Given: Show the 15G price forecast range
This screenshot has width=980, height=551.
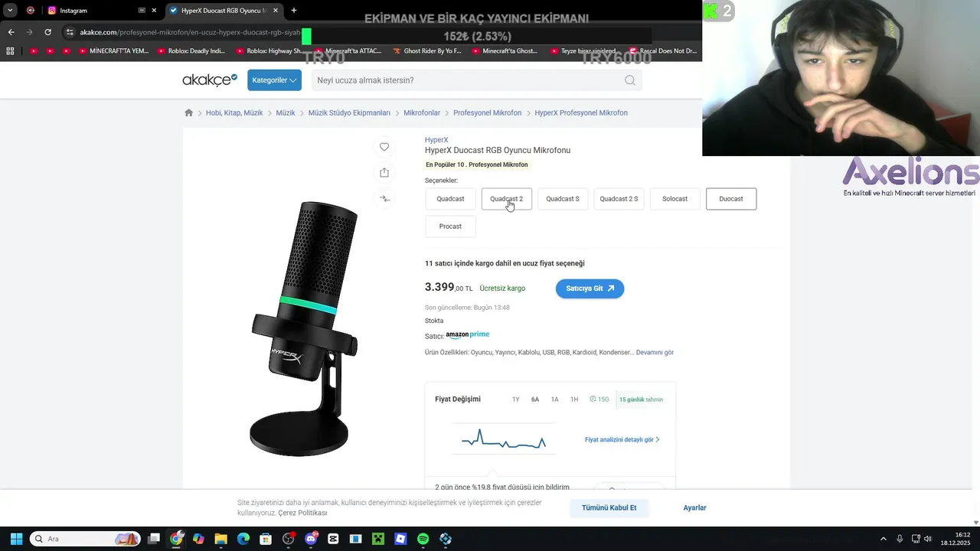Looking at the screenshot, I should coord(599,399).
